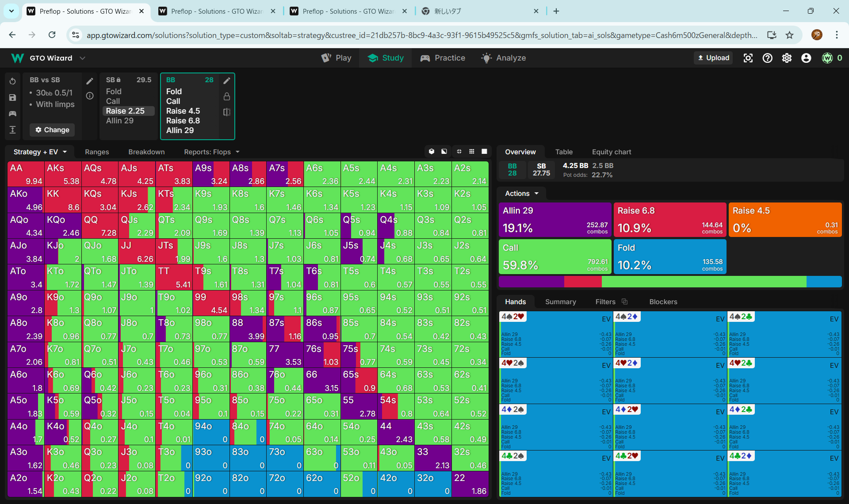Expand the Reports: Flops dropdown
Screen dimensions: 849x504
pyautogui.click(x=212, y=152)
